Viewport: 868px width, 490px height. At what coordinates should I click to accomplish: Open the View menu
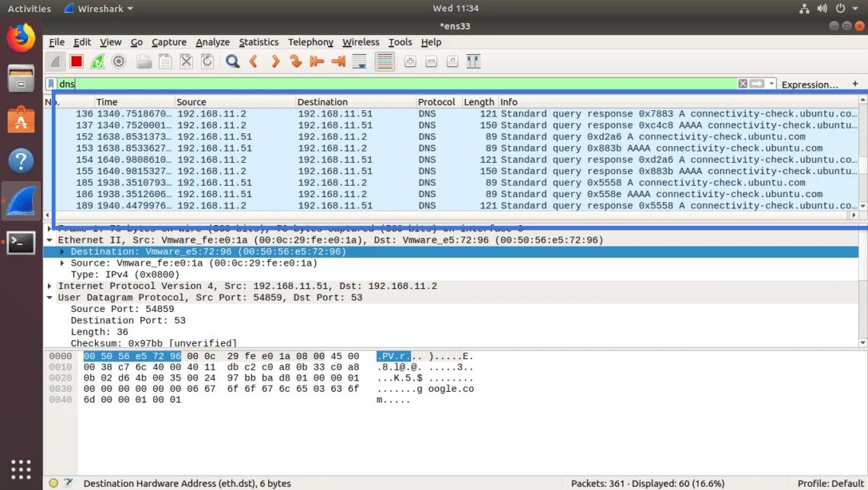110,42
